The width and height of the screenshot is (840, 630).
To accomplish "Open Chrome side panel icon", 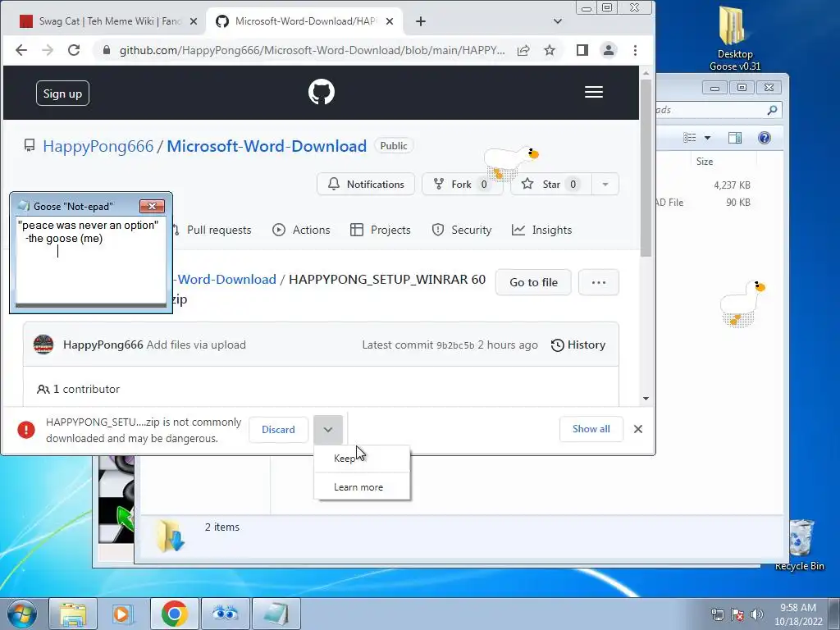I will coord(582,50).
